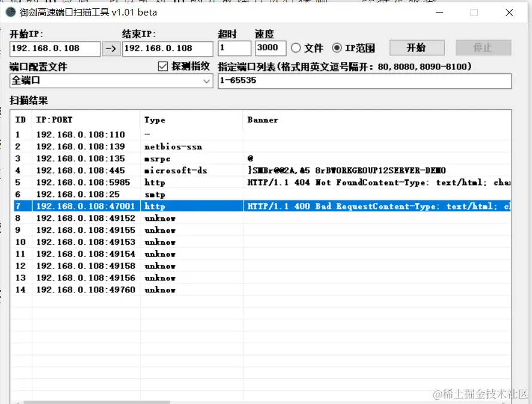This screenshot has width=532, height=404.
Task: Select the row 192.168.0.108:5985
Action: click(262, 183)
